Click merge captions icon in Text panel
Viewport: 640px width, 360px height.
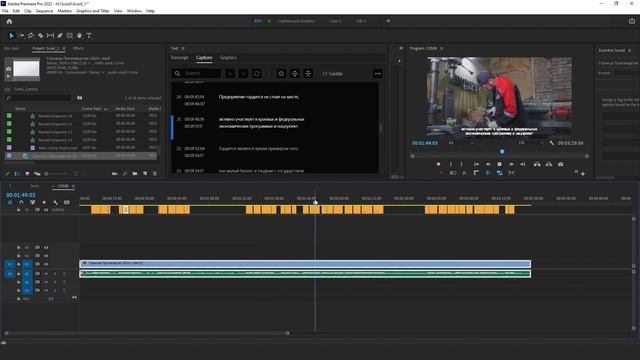point(308,73)
